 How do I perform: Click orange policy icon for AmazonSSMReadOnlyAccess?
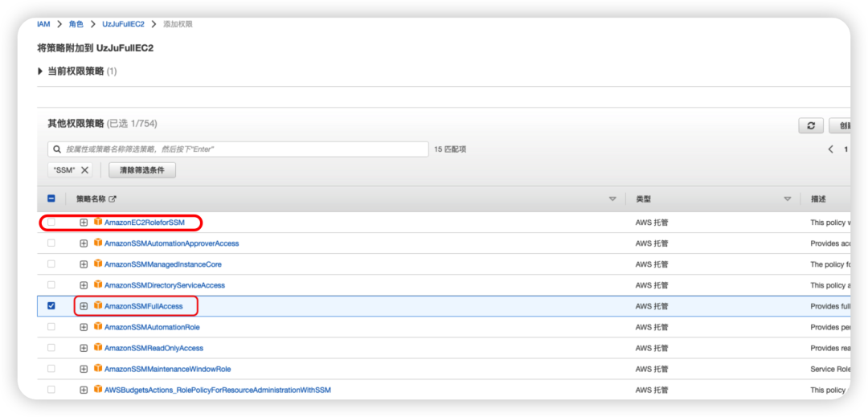[x=98, y=347]
